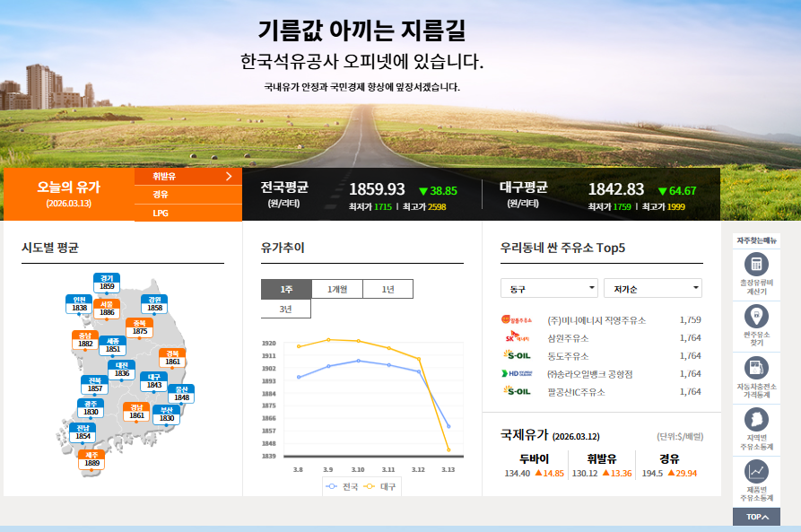Click the 대구평균 price 1842.83
The image size is (801, 532).
point(616,189)
